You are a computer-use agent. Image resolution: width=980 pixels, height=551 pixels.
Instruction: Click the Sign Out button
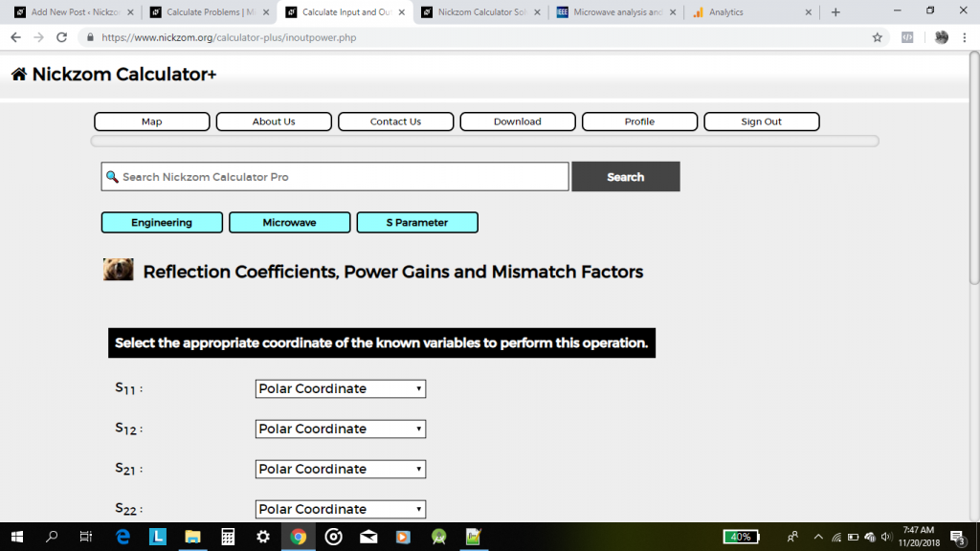(761, 121)
